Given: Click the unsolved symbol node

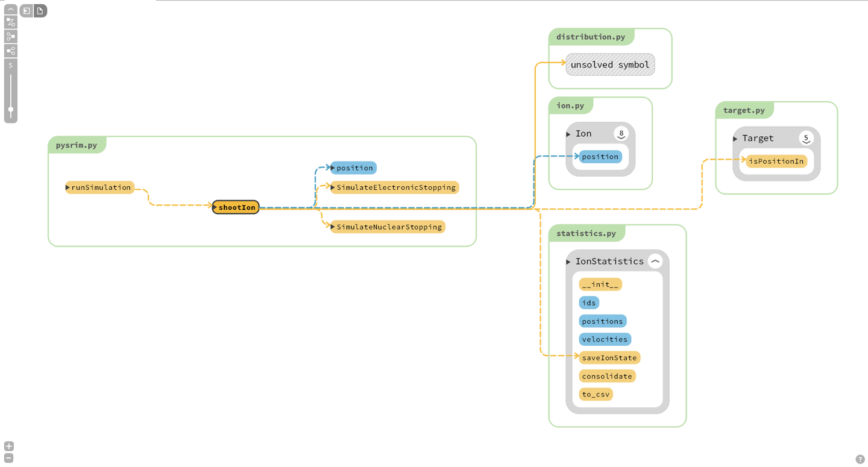Looking at the screenshot, I should [610, 64].
